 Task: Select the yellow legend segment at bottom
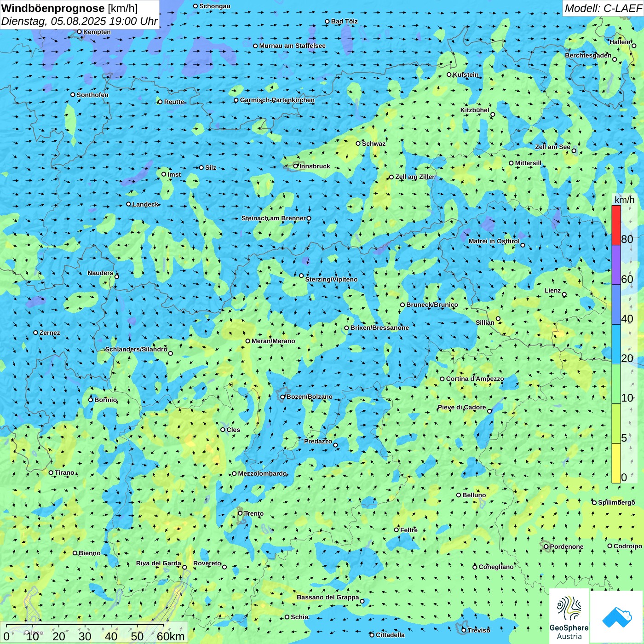pyautogui.click(x=616, y=463)
